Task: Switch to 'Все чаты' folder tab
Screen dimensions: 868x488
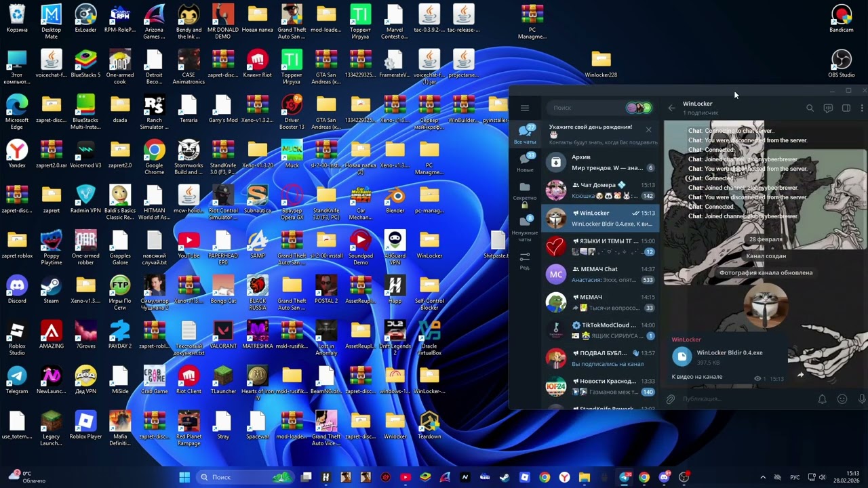Action: (524, 134)
